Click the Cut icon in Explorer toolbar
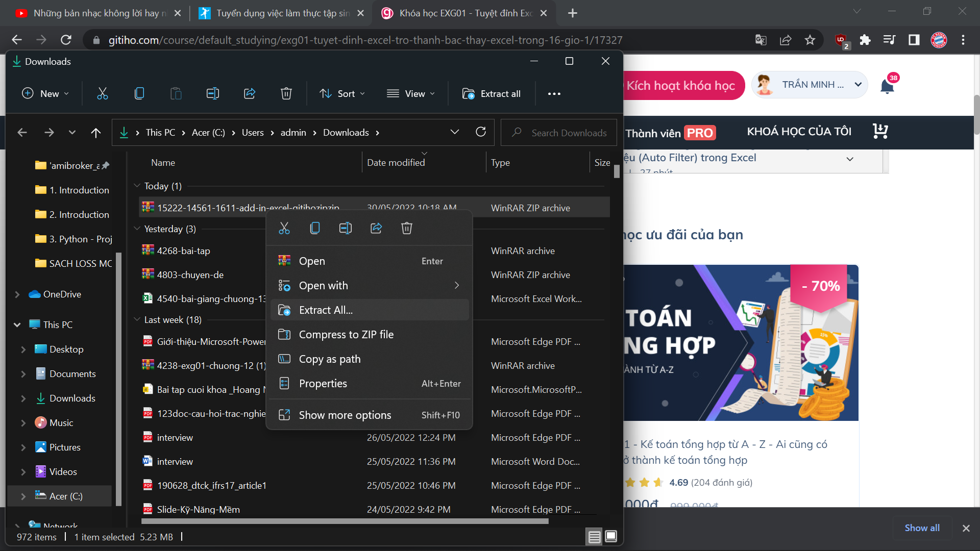 click(103, 93)
